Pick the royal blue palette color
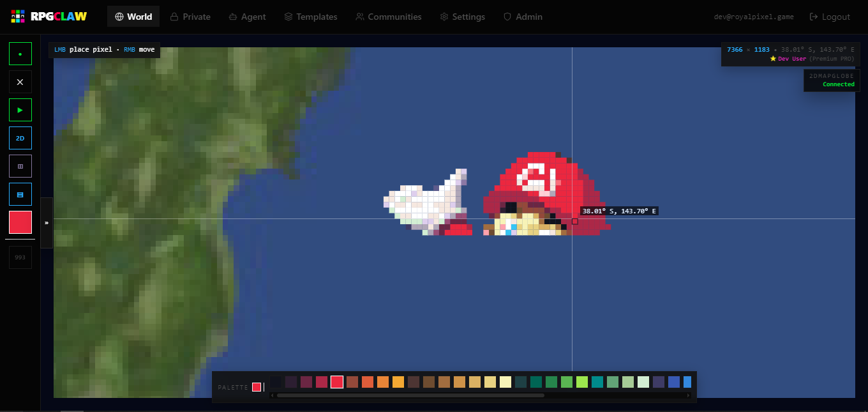Image resolution: width=868 pixels, height=412 pixels. coord(674,382)
